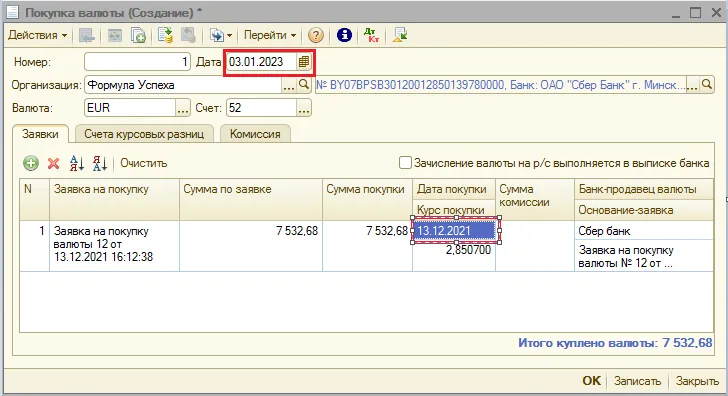
Task: Maximize the Покупка валюты window
Action: [x=696, y=13]
